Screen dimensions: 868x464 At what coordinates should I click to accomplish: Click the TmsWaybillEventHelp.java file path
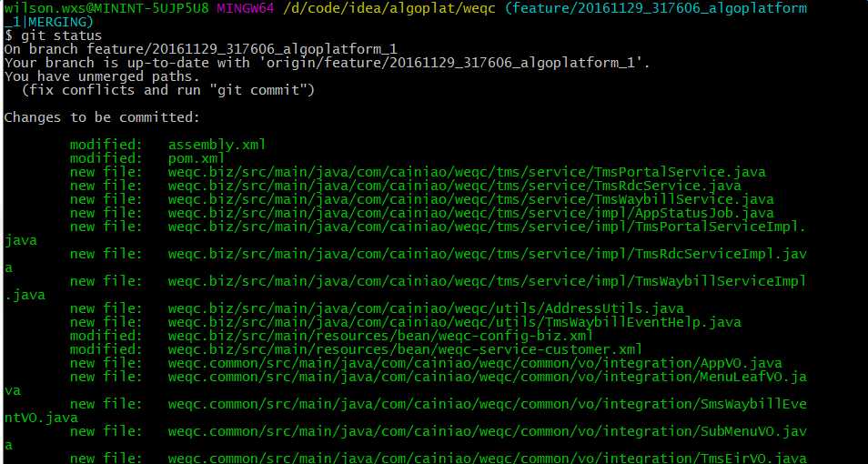point(455,322)
